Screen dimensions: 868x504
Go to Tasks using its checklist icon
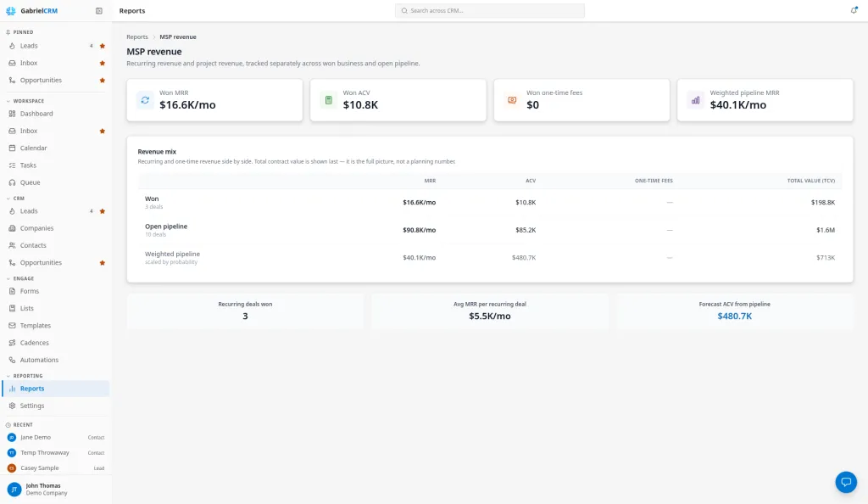point(12,165)
